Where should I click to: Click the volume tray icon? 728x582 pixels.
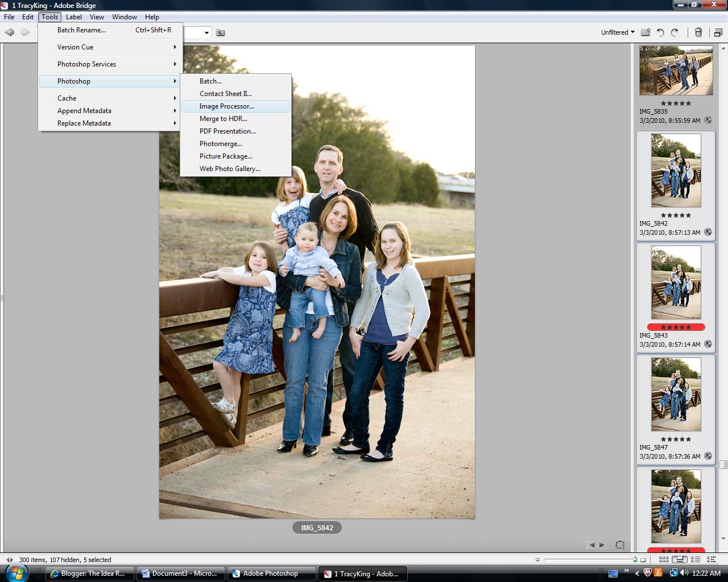pyautogui.click(x=684, y=573)
